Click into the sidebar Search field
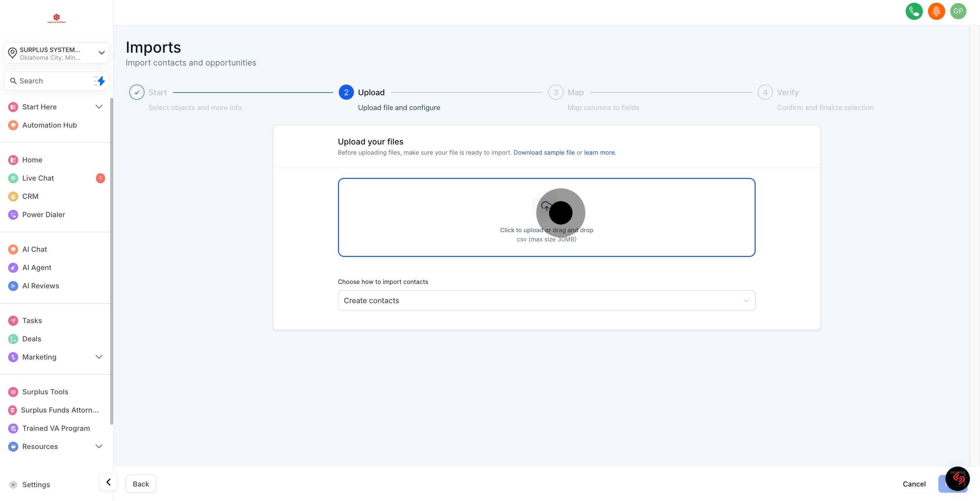Image resolution: width=980 pixels, height=501 pixels. pos(49,81)
